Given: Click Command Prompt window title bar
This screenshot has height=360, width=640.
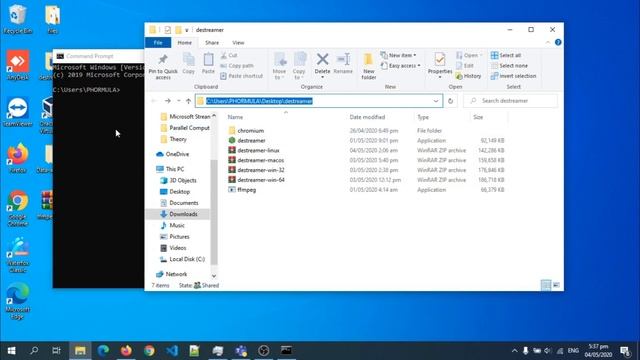Looking at the screenshot, I should 98,56.
